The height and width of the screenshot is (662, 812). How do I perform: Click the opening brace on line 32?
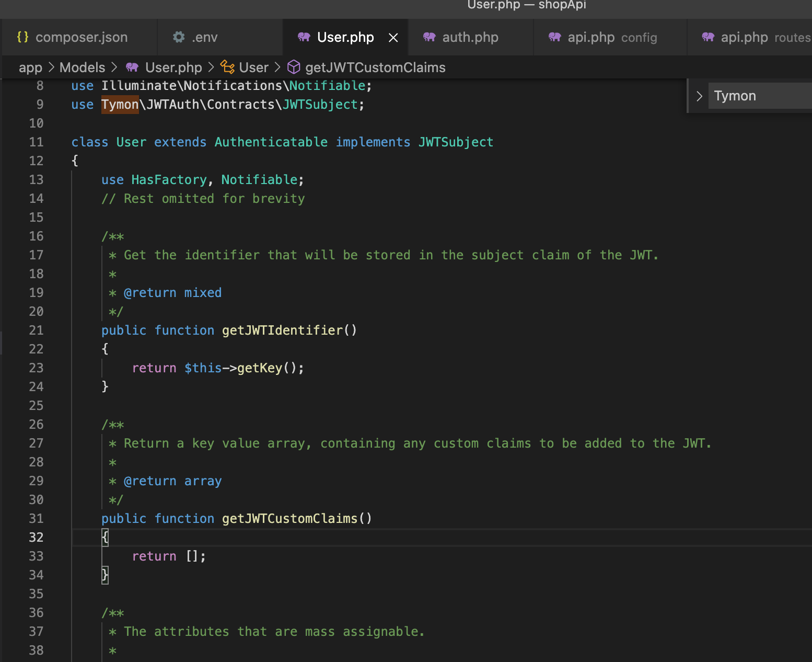click(x=105, y=537)
